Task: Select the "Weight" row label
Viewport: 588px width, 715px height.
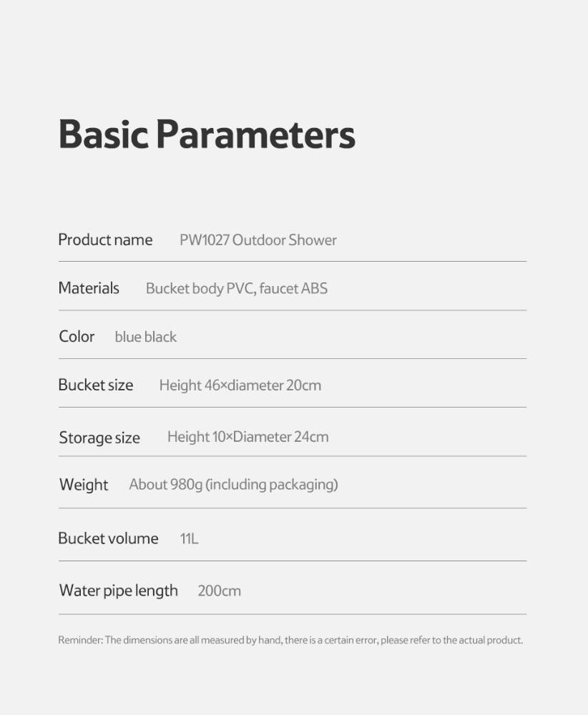Action: click(84, 485)
